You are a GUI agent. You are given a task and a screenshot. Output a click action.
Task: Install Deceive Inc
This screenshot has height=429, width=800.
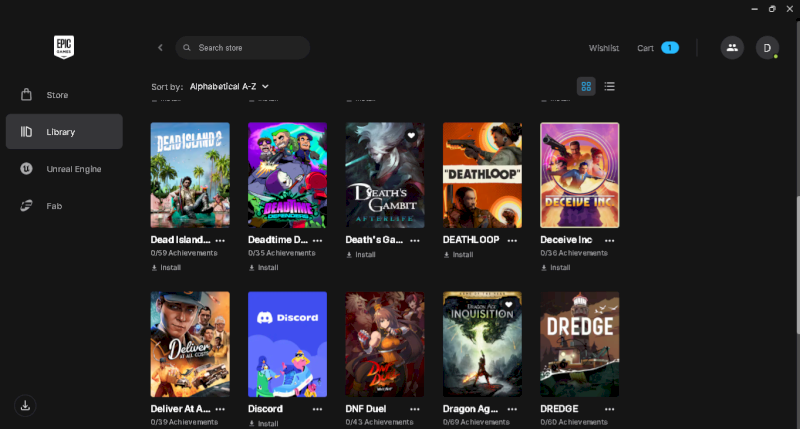(556, 267)
